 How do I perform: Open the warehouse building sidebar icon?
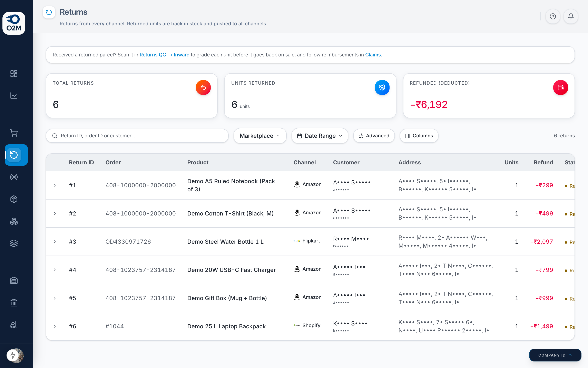point(14,281)
